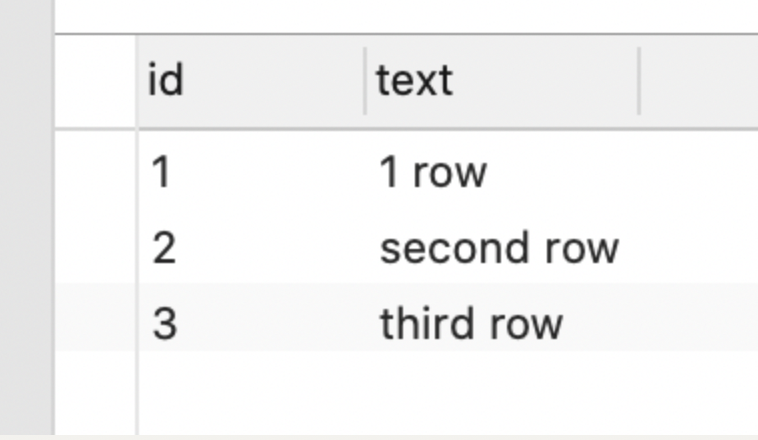Select row 1 via its left gutter
This screenshot has height=440, width=758.
96,172
